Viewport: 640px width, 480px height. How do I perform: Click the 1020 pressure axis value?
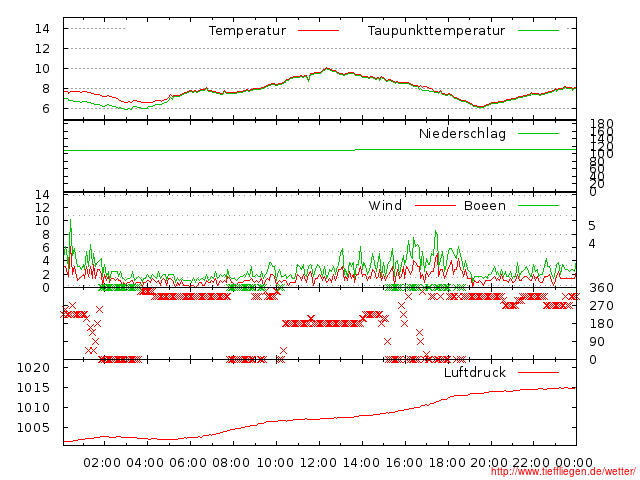[33, 368]
